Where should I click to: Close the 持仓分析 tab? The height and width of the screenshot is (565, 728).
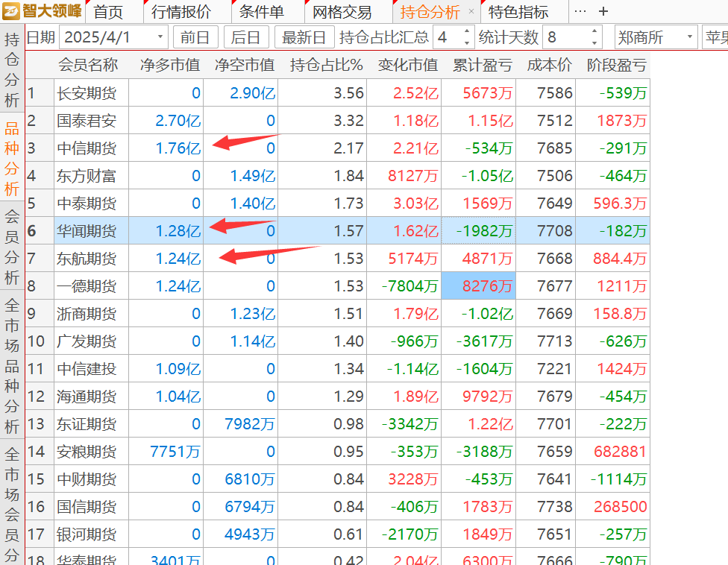[471, 11]
